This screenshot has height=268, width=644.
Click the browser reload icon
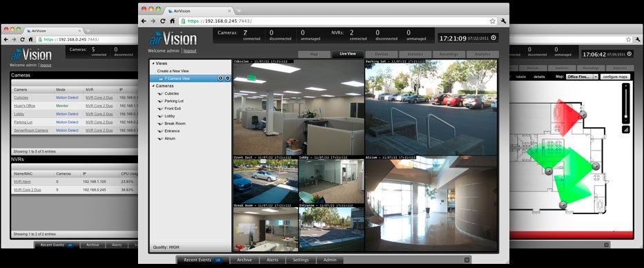pos(163,21)
